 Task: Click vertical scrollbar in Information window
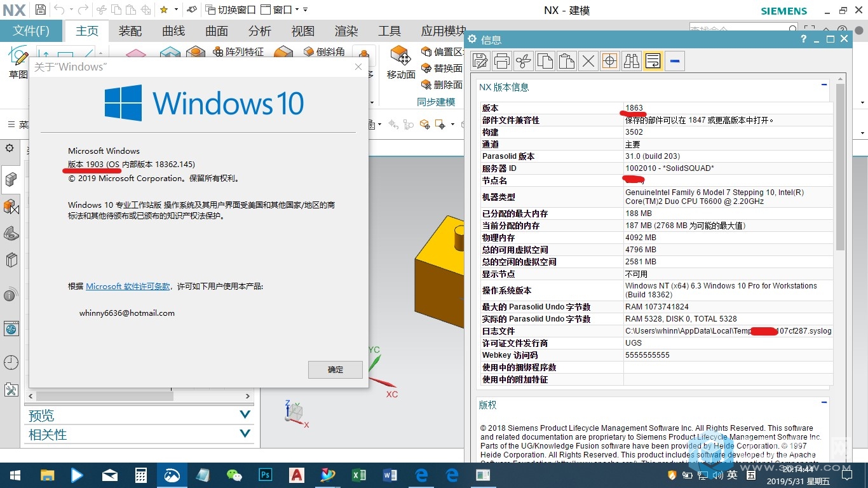840,168
